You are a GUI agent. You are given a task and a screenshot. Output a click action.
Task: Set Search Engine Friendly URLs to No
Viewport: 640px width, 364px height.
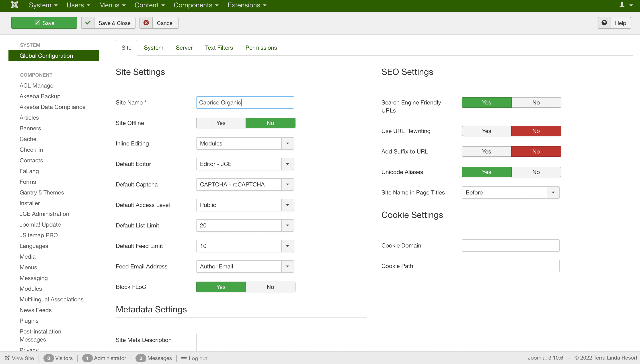tap(536, 102)
